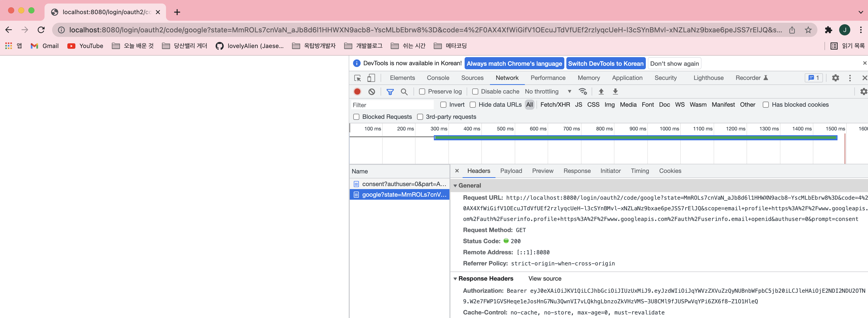
Task: Open DevTools settings gear icon
Action: (x=835, y=78)
